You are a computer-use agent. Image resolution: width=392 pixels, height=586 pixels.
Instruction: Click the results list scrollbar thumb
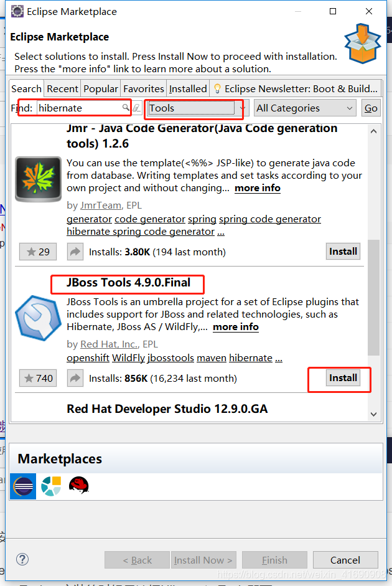click(x=373, y=298)
